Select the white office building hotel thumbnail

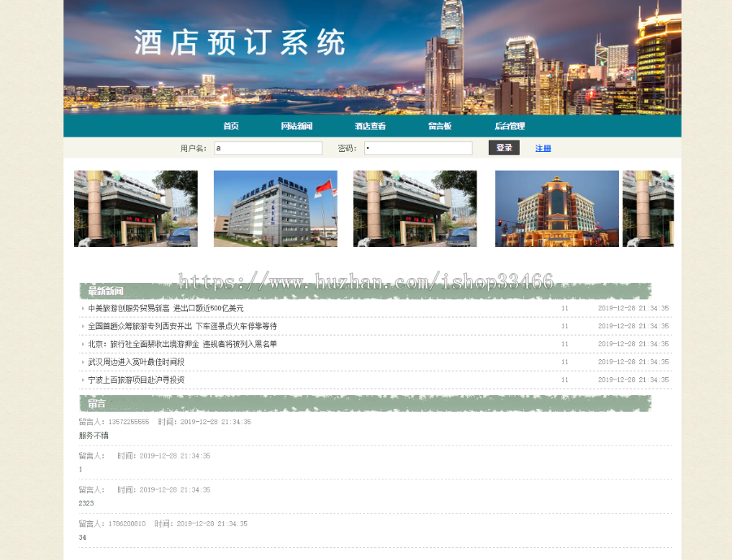[x=276, y=208]
